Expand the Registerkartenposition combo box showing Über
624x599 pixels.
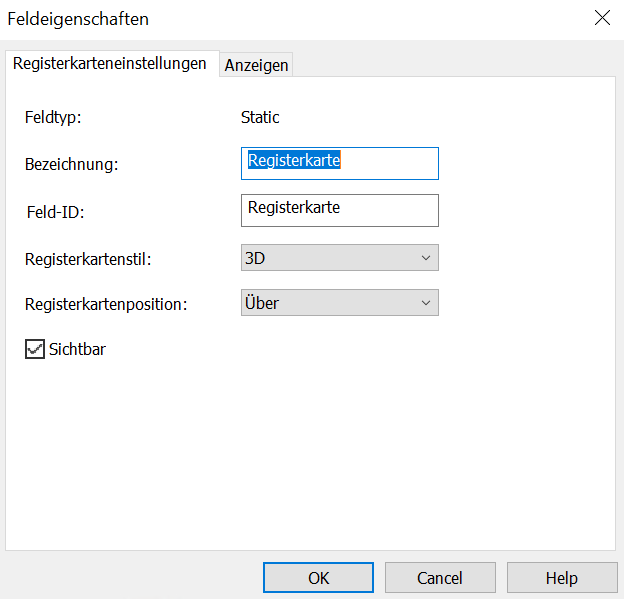pos(328,303)
